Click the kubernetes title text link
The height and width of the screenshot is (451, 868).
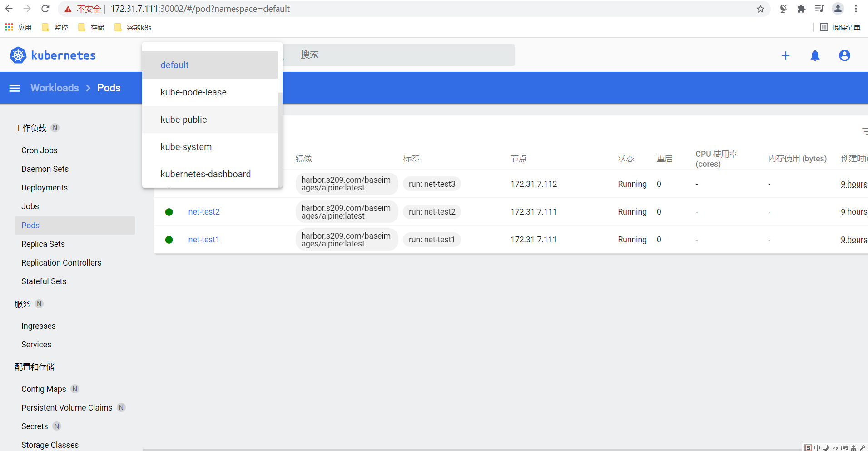coord(63,55)
